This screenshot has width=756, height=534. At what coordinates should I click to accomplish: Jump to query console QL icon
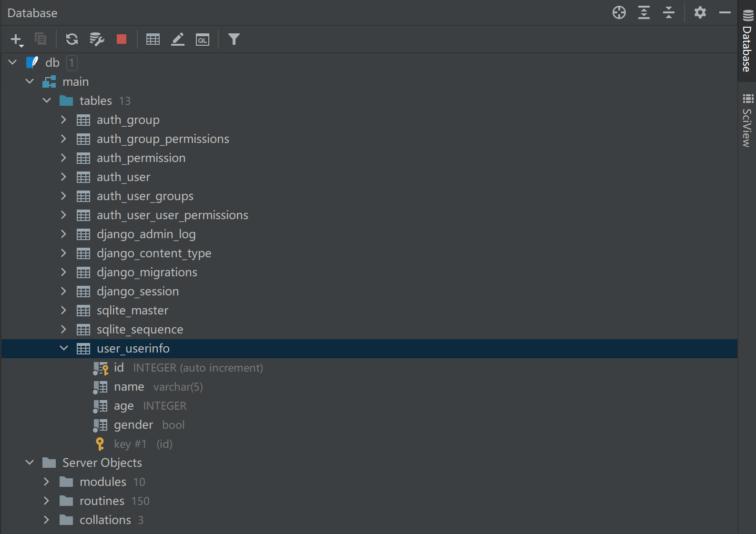203,39
